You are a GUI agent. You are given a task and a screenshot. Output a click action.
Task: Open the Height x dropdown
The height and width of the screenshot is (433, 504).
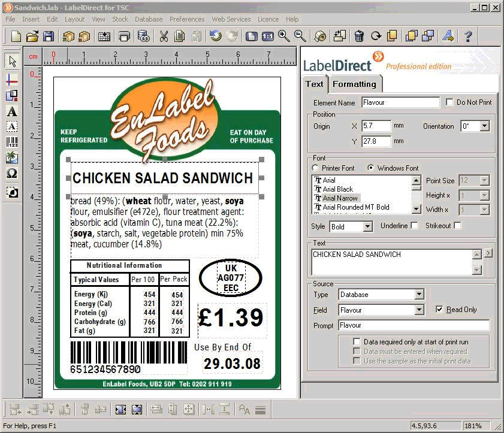[484, 195]
